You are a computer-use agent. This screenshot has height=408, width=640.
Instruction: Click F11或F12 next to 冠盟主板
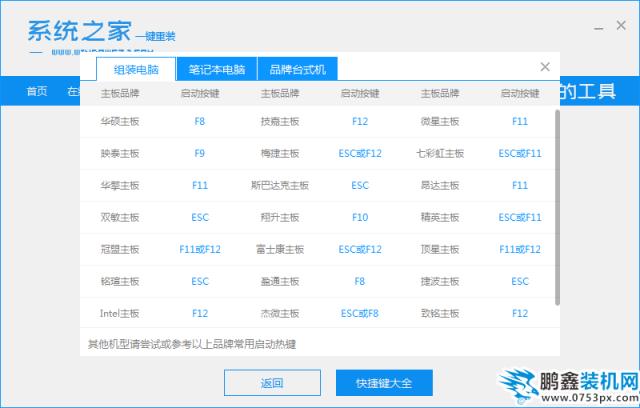(x=200, y=249)
